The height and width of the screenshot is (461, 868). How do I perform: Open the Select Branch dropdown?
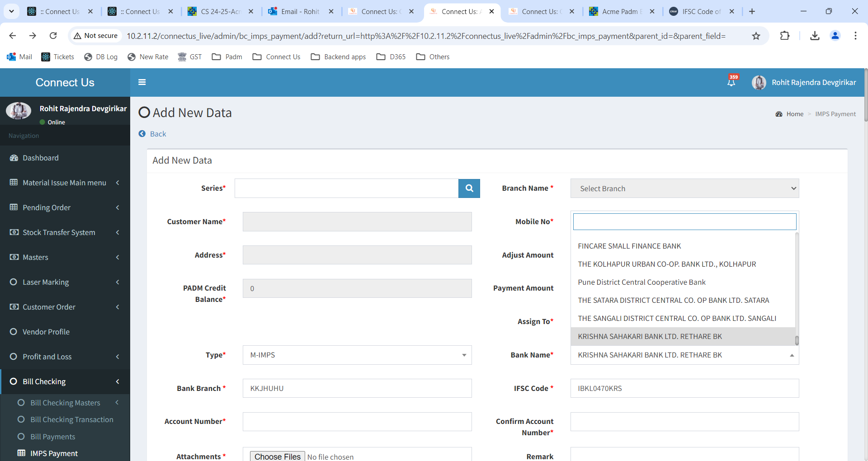[684, 188]
